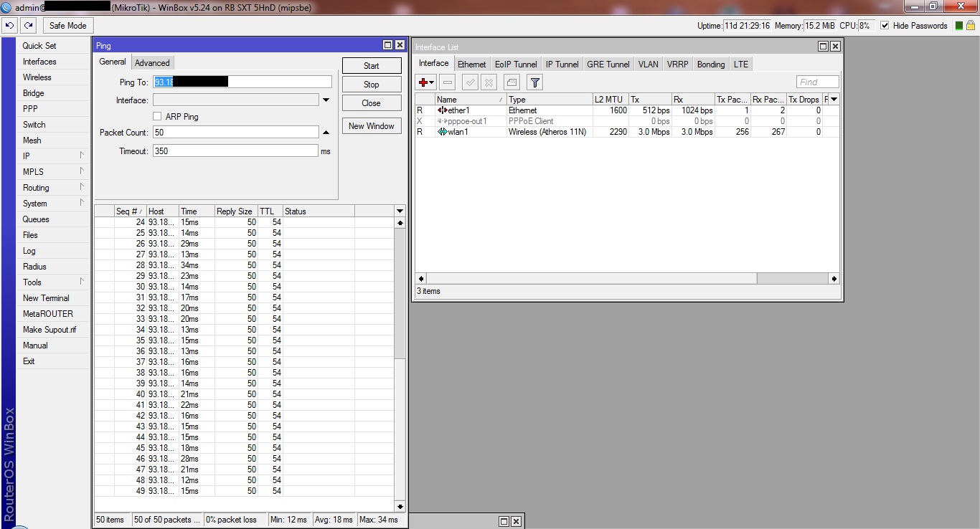Open the funnel filter icon

pyautogui.click(x=534, y=82)
